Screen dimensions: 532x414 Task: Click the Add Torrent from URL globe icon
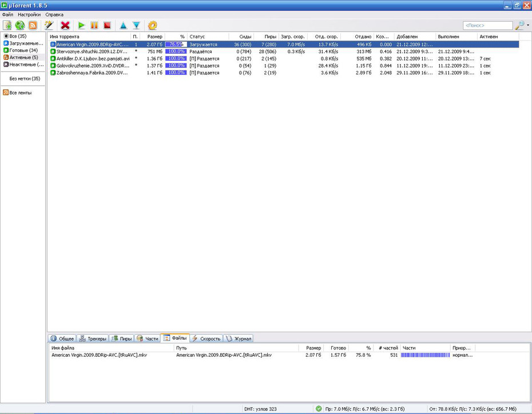pyautogui.click(x=20, y=25)
